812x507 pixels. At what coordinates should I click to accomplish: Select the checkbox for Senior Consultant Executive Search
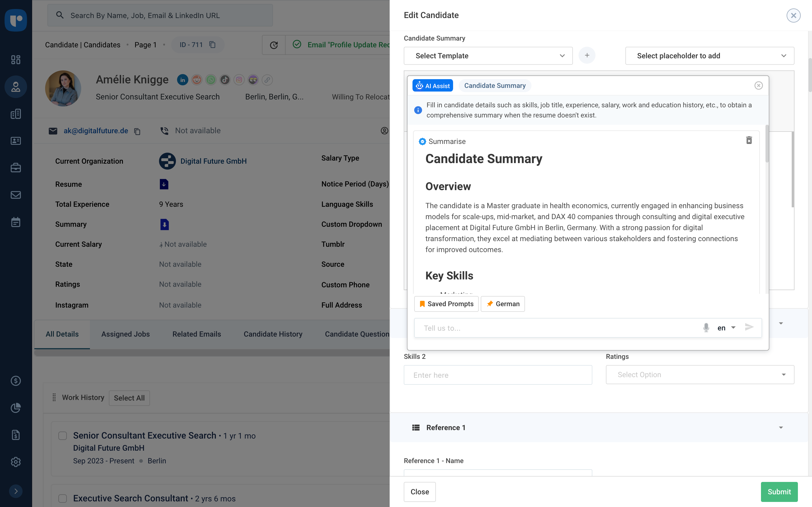pos(62,435)
